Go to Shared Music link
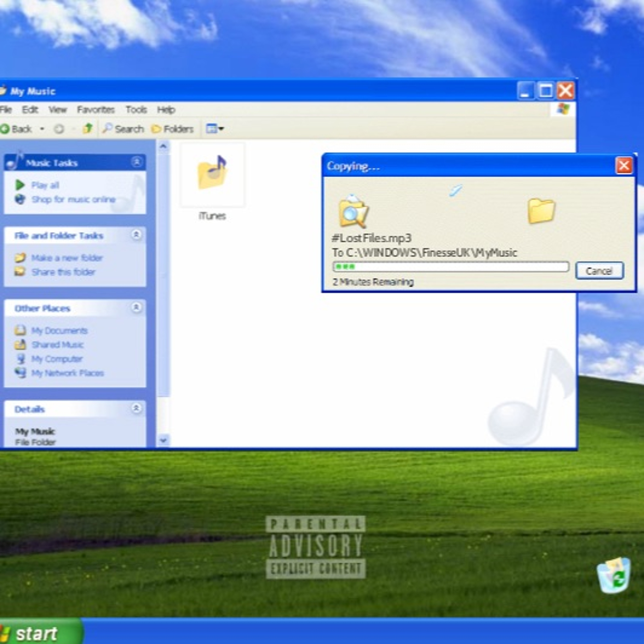644x644 pixels. point(57,345)
